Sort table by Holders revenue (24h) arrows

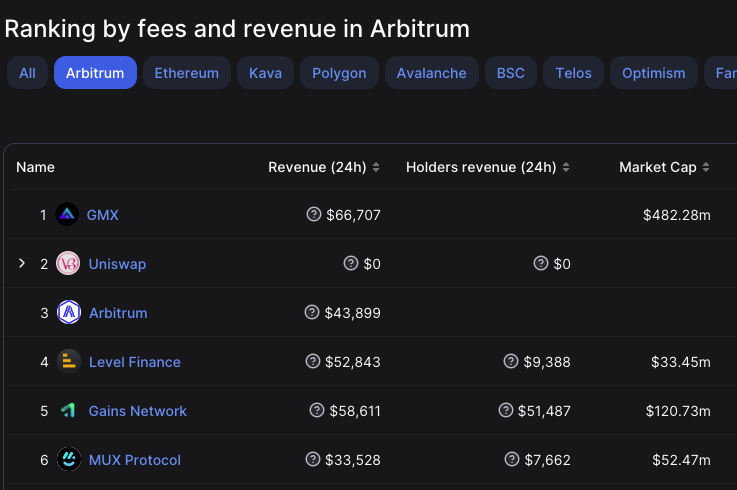(566, 167)
